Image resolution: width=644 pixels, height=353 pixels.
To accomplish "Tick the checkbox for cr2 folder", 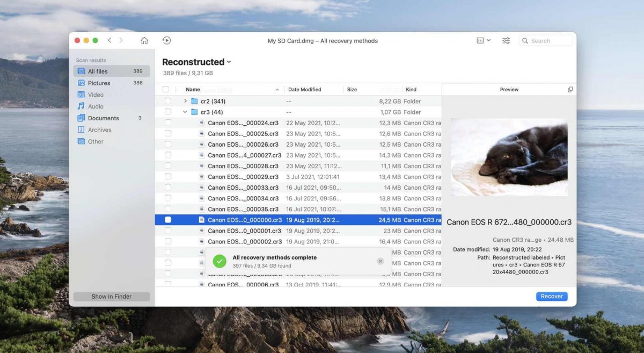I will click(x=168, y=101).
